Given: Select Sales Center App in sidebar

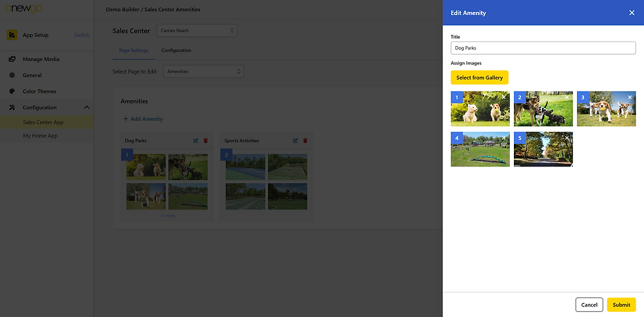Looking at the screenshot, I should (x=47, y=122).
